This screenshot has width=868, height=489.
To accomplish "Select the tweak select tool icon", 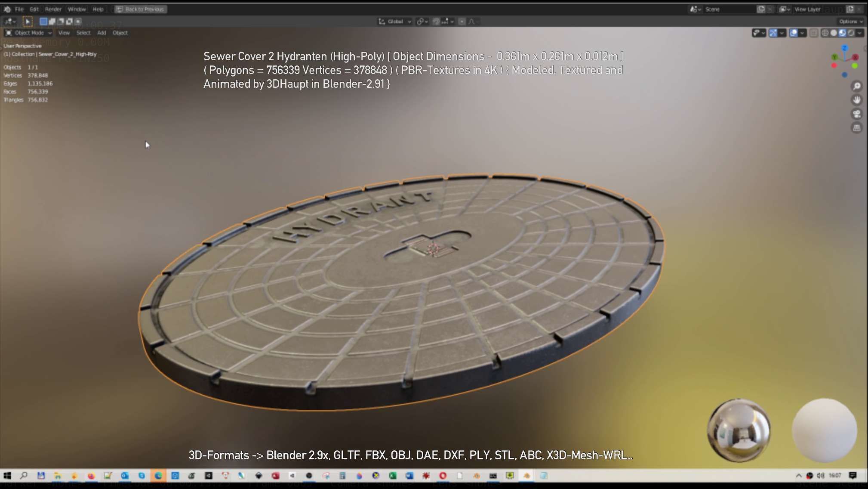I will [27, 21].
